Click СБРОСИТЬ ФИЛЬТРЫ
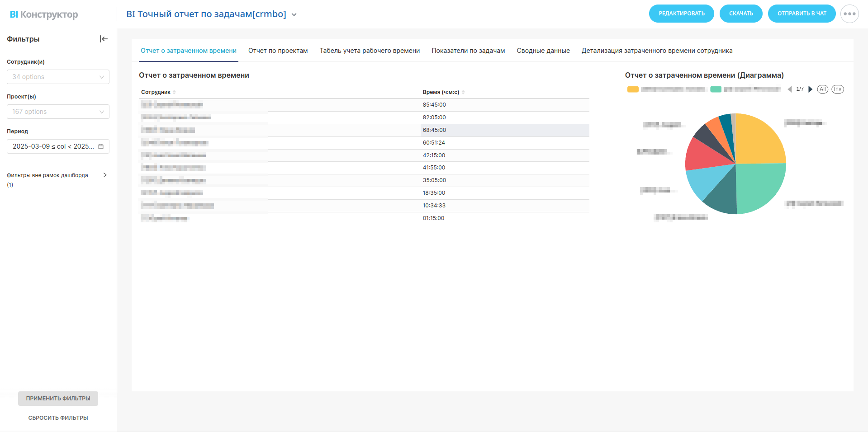The width and height of the screenshot is (868, 432). [58, 418]
